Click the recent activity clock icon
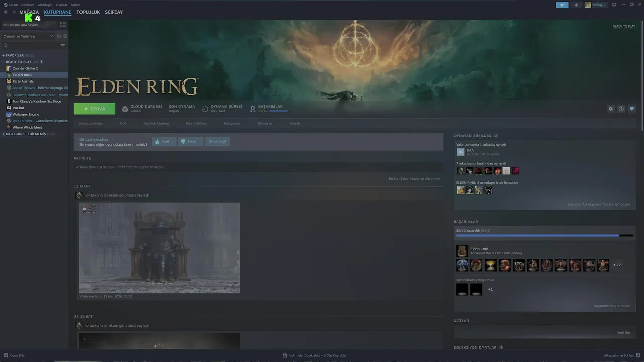 click(x=59, y=36)
